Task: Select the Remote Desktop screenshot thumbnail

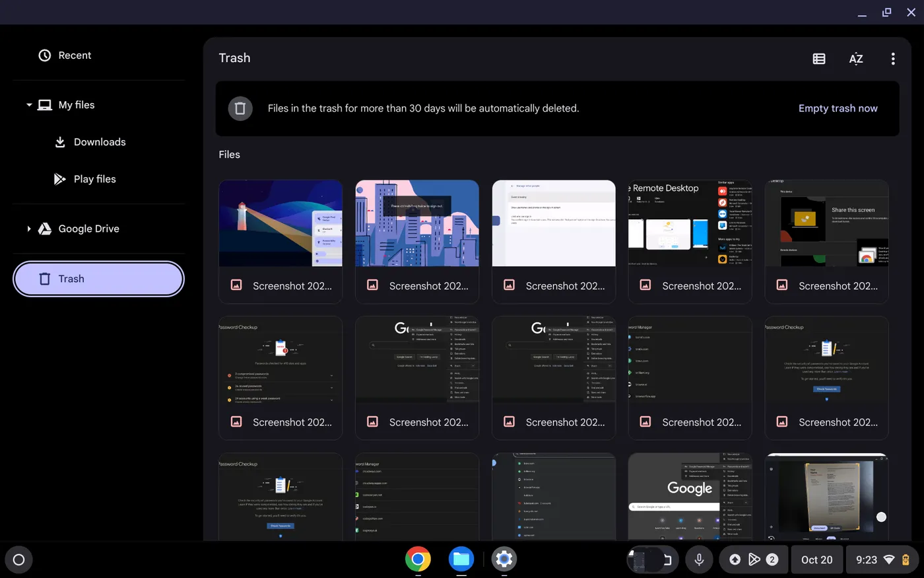Action: tap(690, 223)
